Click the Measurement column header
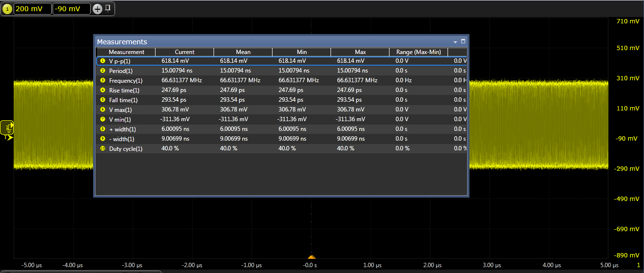The width and height of the screenshot is (644, 273). click(126, 52)
